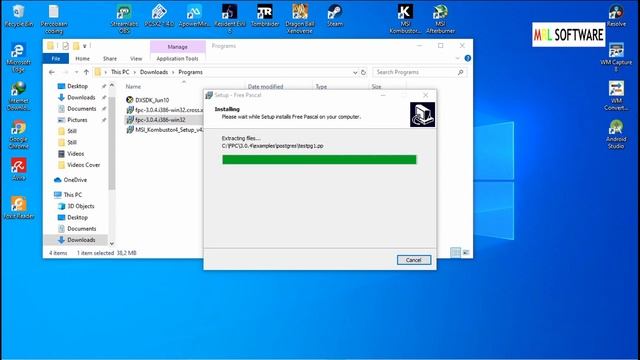The width and height of the screenshot is (640, 360).
Task: Switch Explorer to details view
Action: [456, 253]
